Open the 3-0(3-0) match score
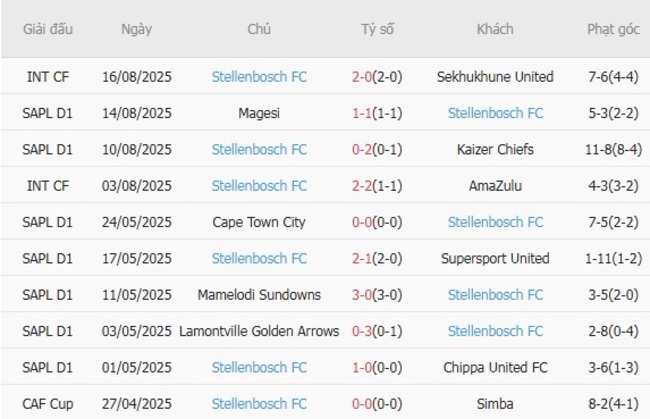650x419 pixels. pyautogui.click(x=377, y=294)
